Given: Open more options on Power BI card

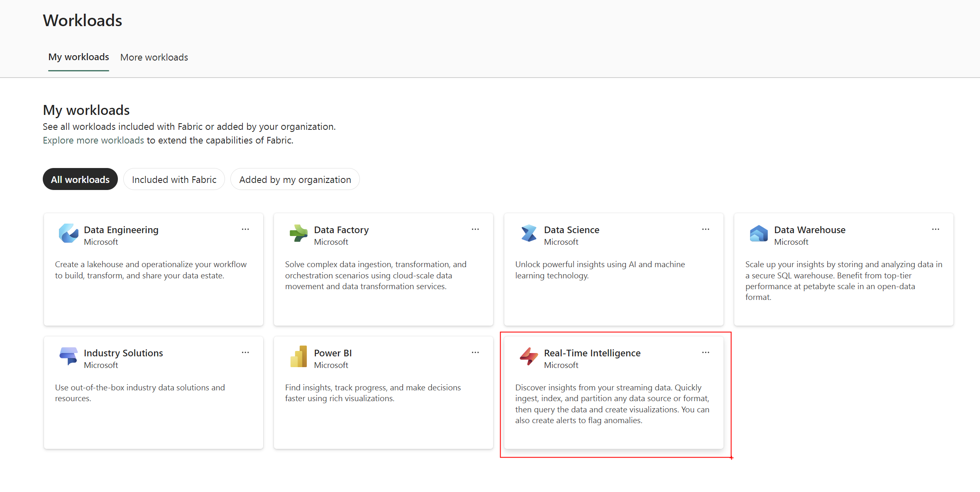Looking at the screenshot, I should click(x=475, y=353).
